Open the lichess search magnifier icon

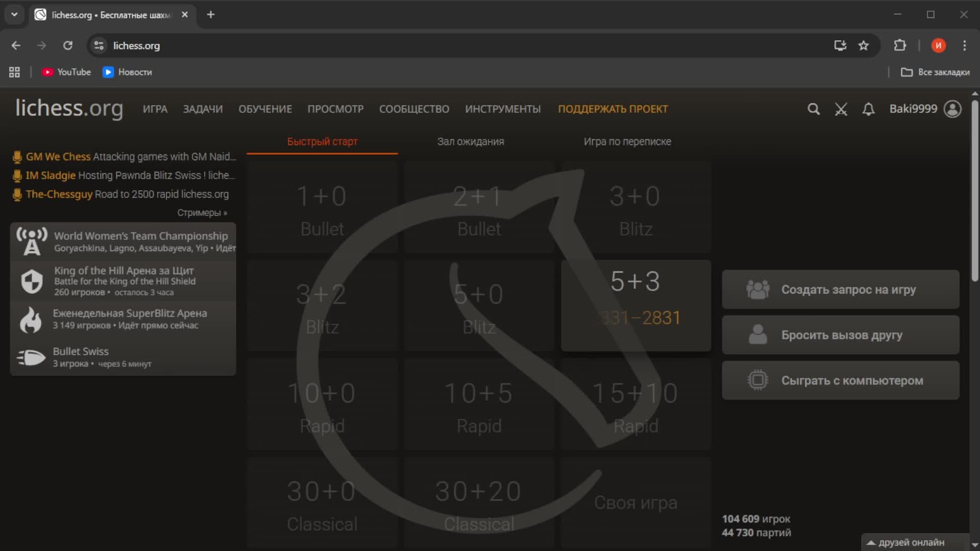pos(814,109)
